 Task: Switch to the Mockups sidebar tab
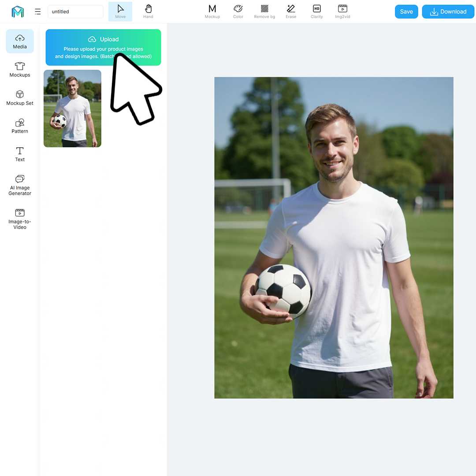coord(20,70)
